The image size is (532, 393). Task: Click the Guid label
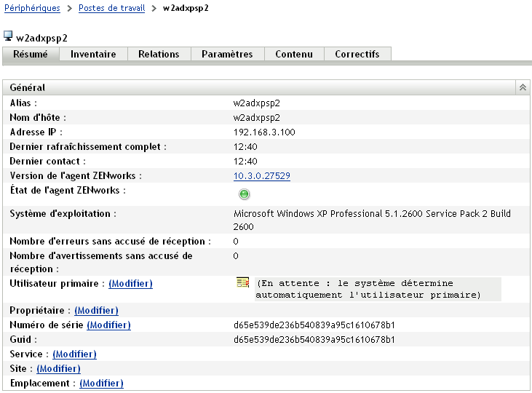(23, 340)
